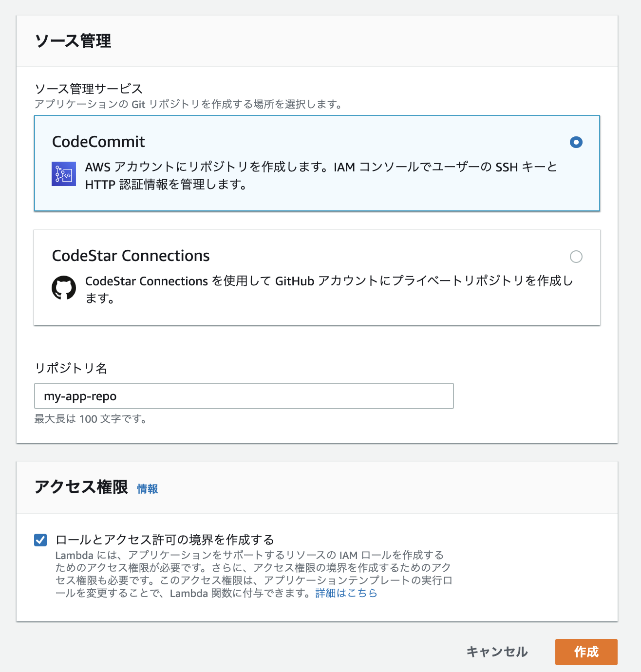This screenshot has height=672, width=641.
Task: Select the CodeCommit radio button
Action: (576, 143)
